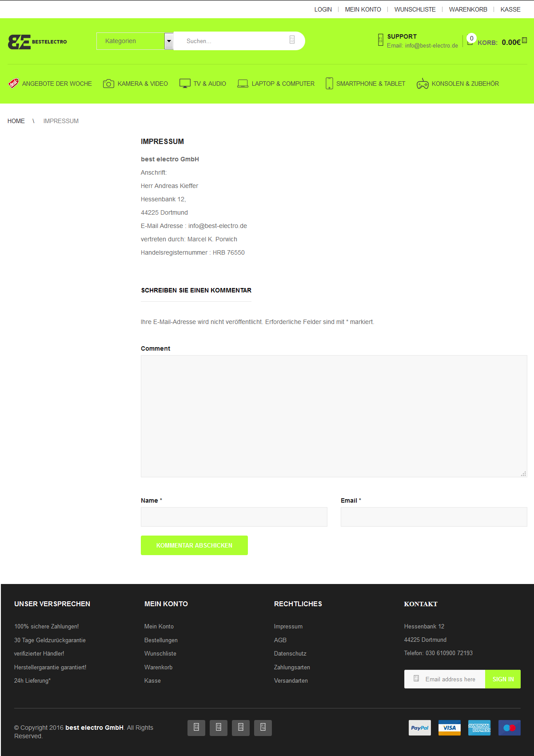The image size is (534, 756).
Task: Open TV & AUDIO menu
Action: coord(210,84)
